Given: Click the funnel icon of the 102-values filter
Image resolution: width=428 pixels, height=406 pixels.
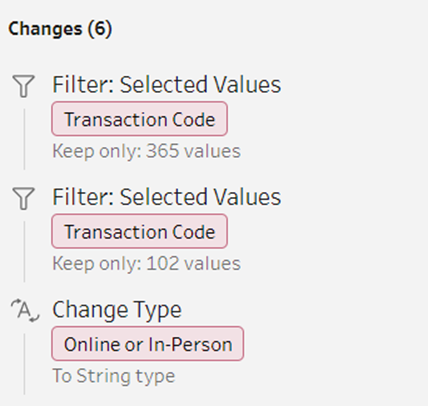Looking at the screenshot, I should click(23, 198).
